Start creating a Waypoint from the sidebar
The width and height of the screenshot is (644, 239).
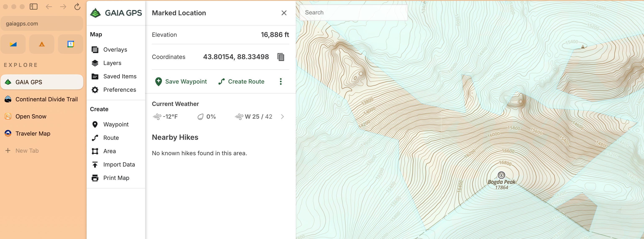[x=116, y=124]
